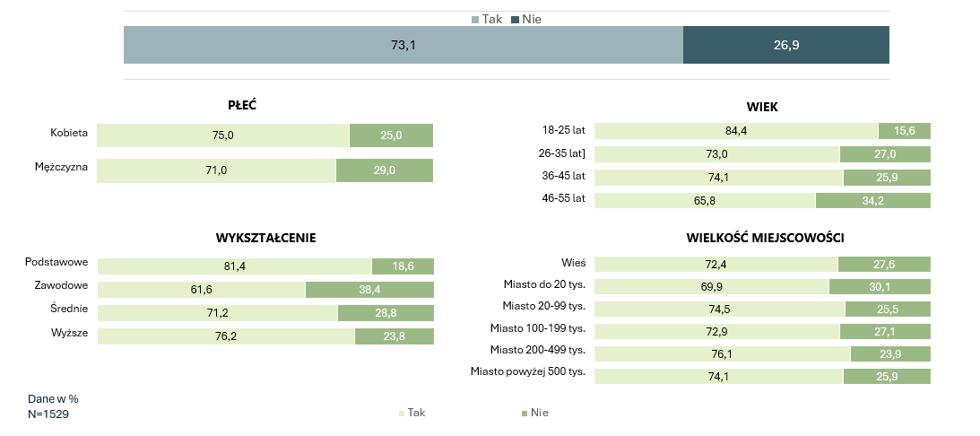Click the 46-55 lat 34,2 segment
This screenshot has height=436, width=980.
[872, 201]
